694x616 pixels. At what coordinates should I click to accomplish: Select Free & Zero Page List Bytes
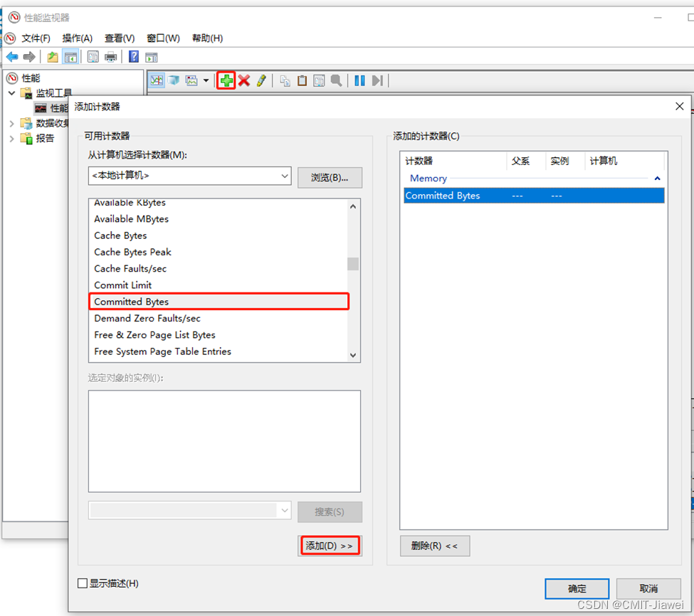(x=155, y=335)
